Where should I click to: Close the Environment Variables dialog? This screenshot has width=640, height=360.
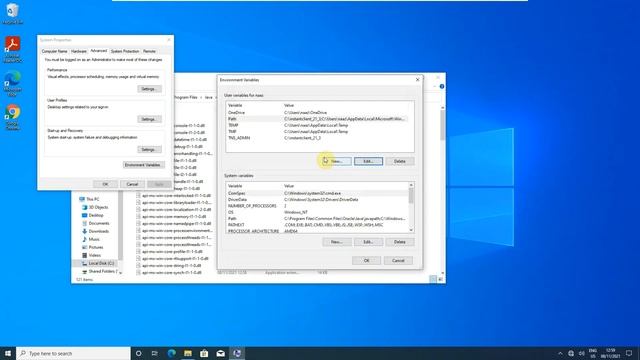tap(417, 80)
